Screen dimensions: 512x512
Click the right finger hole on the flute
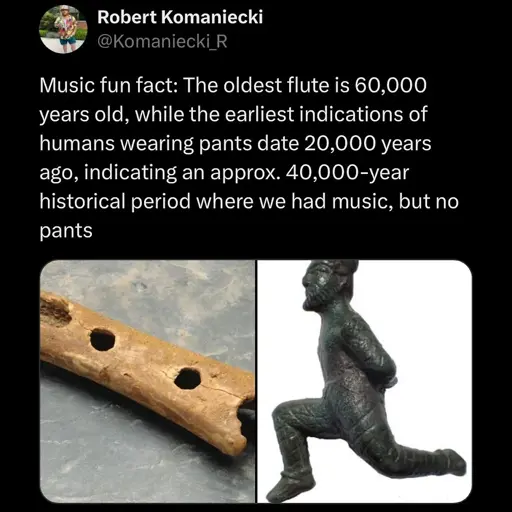point(187,378)
